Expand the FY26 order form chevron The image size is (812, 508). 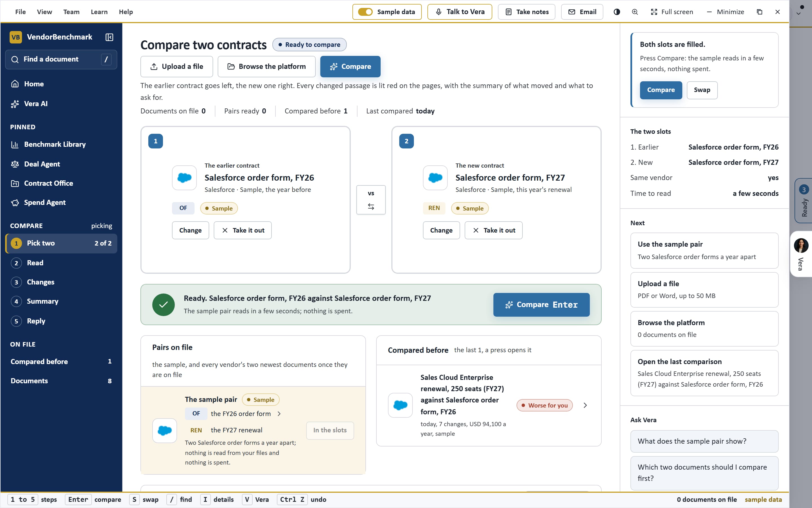(x=279, y=413)
